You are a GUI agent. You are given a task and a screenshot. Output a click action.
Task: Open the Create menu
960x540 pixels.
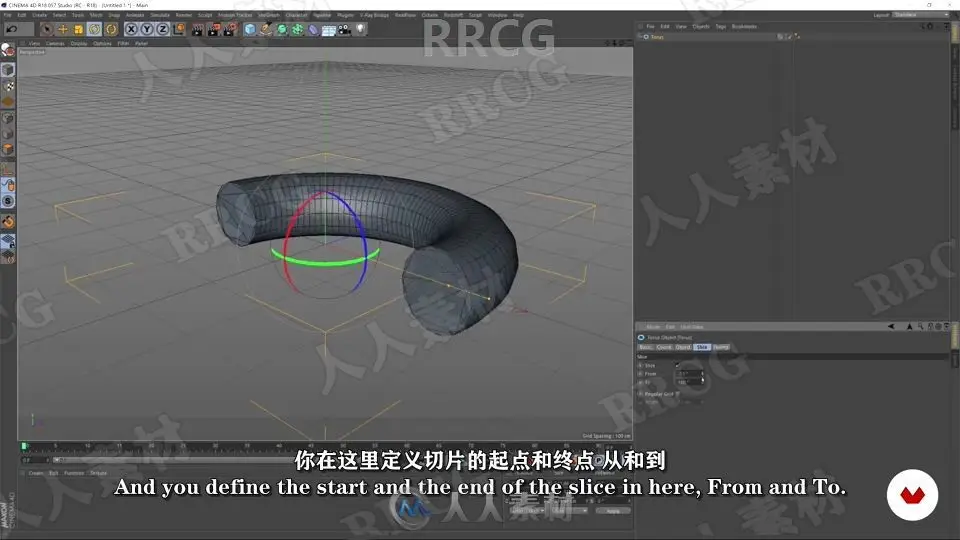(39, 15)
